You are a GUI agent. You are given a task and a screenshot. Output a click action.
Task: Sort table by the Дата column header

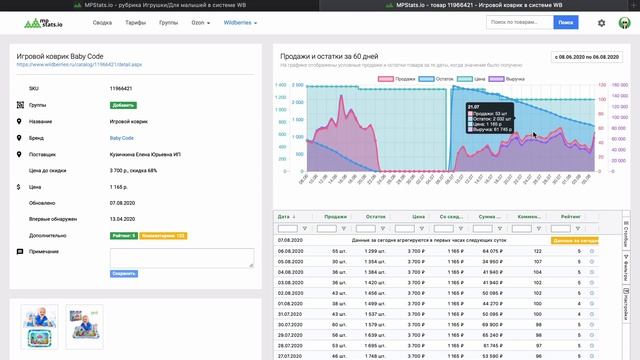286,217
